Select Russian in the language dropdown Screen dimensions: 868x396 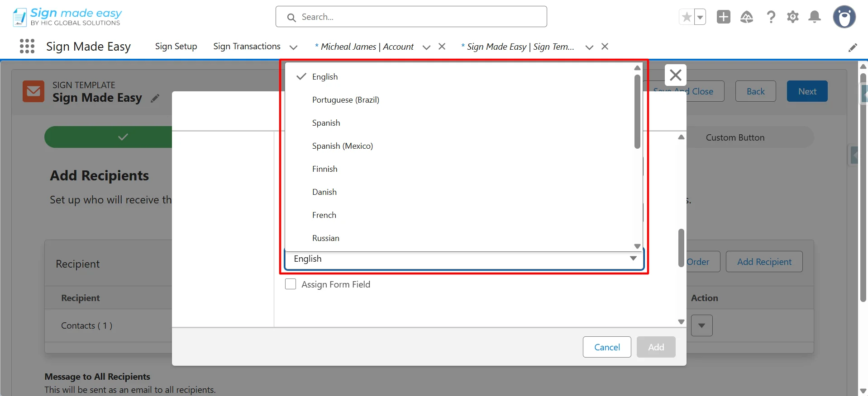point(459,238)
